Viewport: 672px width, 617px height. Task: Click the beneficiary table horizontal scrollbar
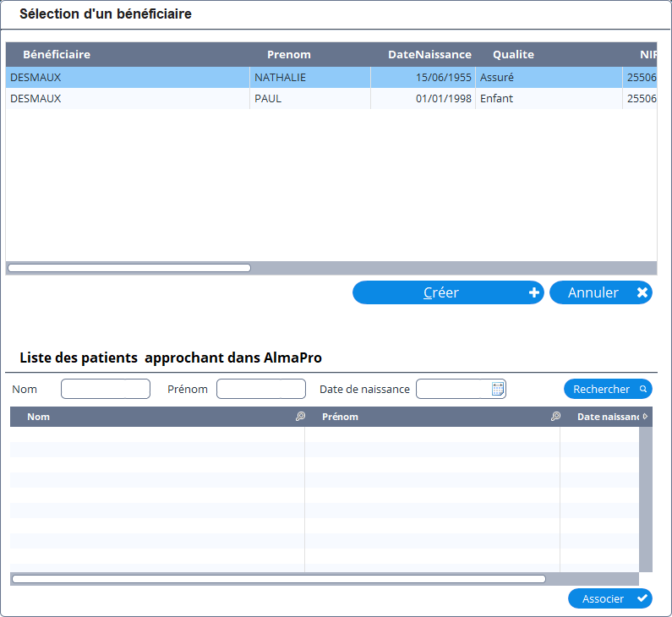point(129,268)
